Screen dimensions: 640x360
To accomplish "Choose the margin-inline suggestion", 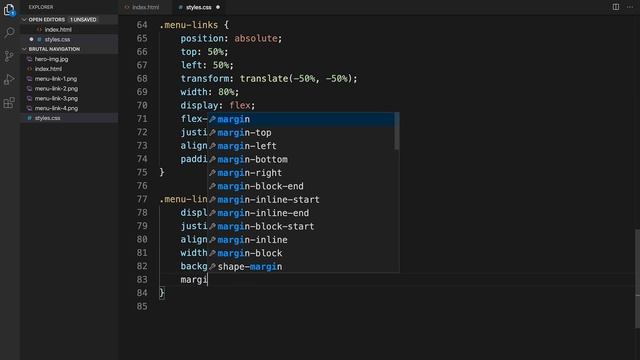I will tap(301, 240).
